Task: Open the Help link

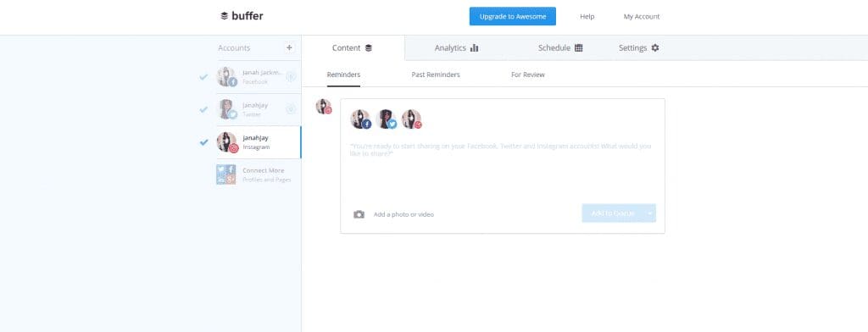Action: (587, 17)
